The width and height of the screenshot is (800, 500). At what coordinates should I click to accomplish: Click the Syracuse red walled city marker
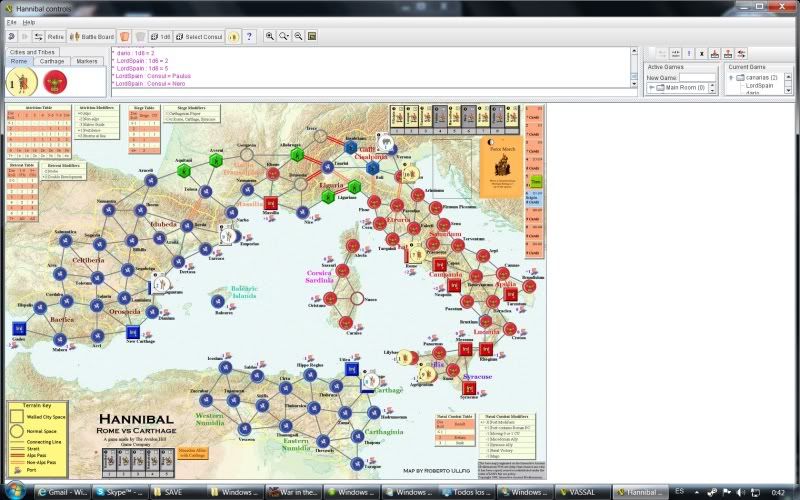(x=468, y=388)
